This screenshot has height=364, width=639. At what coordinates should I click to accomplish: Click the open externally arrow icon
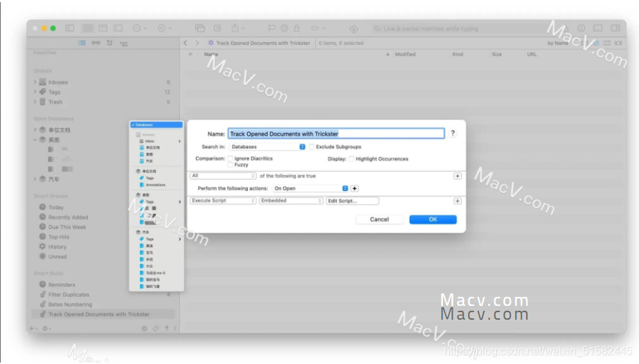point(217,28)
